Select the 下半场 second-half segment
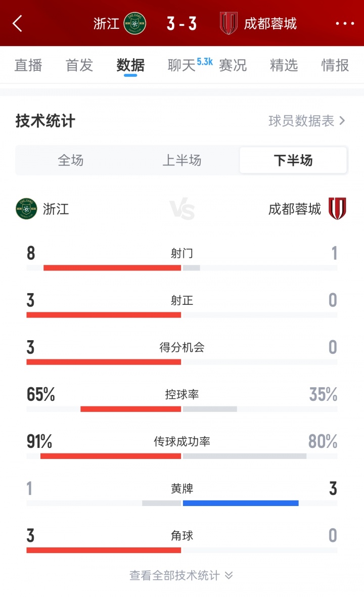Image resolution: width=364 pixels, height=597 pixels. point(293,161)
